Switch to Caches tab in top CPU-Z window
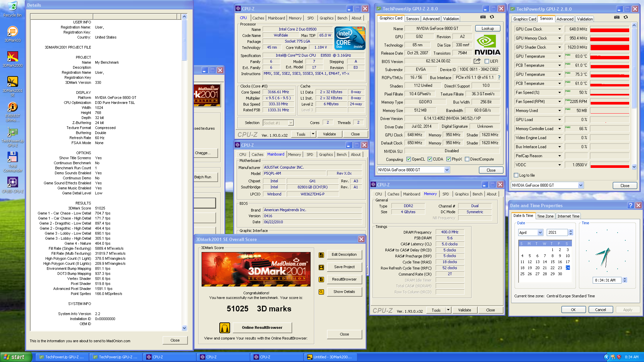Image resolution: width=644 pixels, height=362 pixels. (258, 18)
